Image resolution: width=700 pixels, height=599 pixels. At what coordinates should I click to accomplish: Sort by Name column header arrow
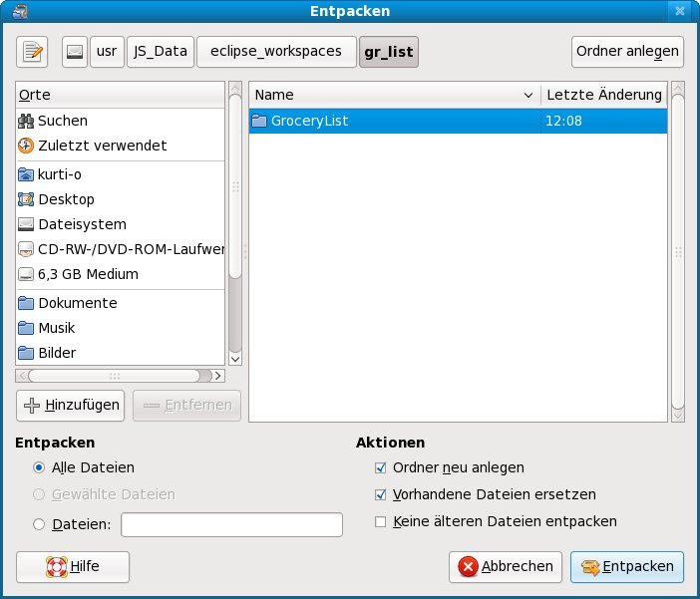point(528,96)
